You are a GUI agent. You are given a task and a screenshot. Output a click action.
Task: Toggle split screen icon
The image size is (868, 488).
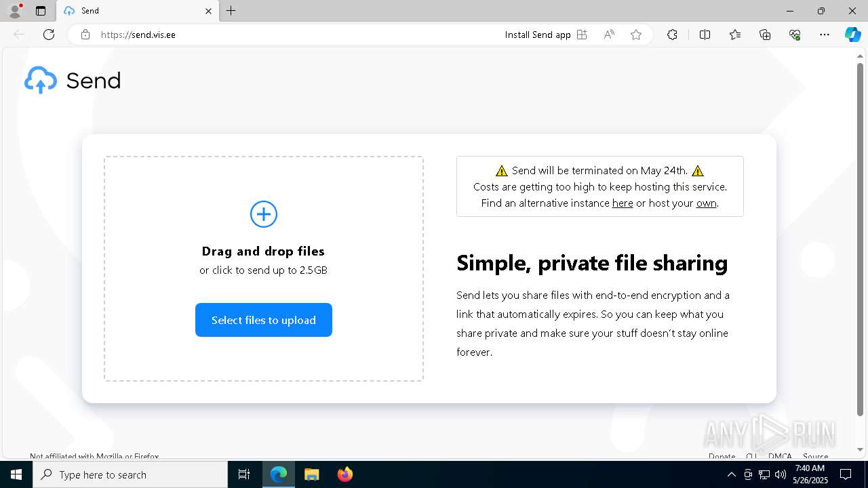705,35
